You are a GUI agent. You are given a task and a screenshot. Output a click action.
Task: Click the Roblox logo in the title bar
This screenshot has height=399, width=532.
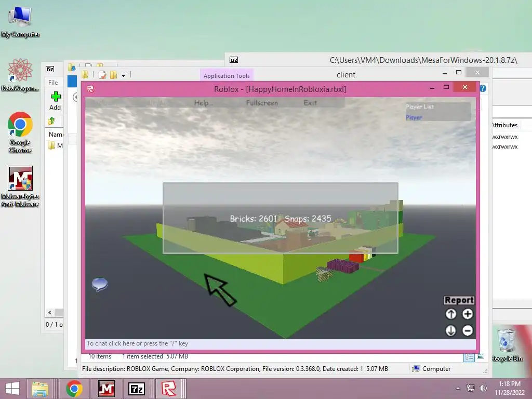(90, 89)
